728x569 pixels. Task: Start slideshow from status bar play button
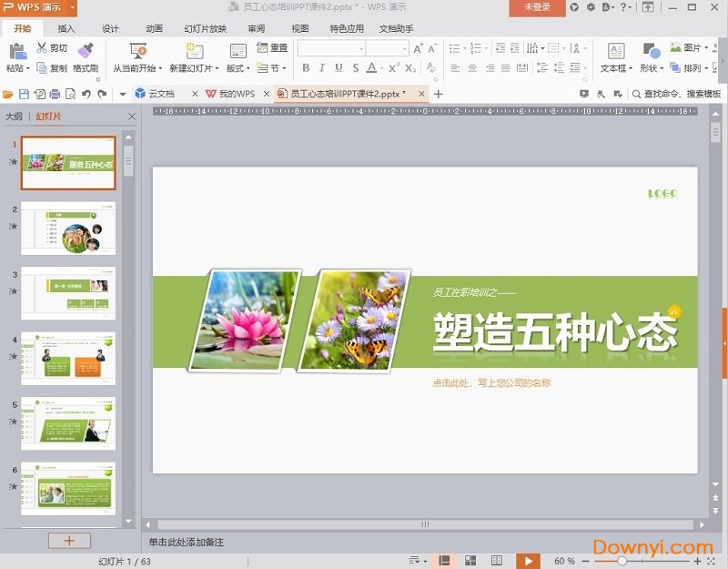tap(529, 560)
